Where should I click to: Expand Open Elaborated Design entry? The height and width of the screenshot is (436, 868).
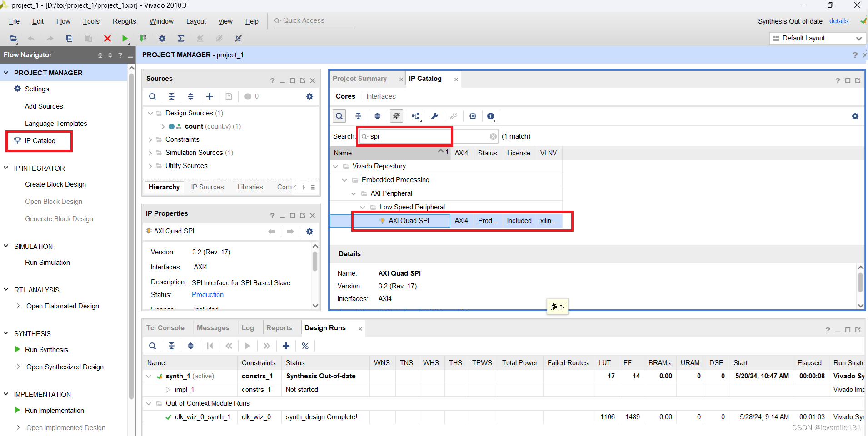(18, 306)
